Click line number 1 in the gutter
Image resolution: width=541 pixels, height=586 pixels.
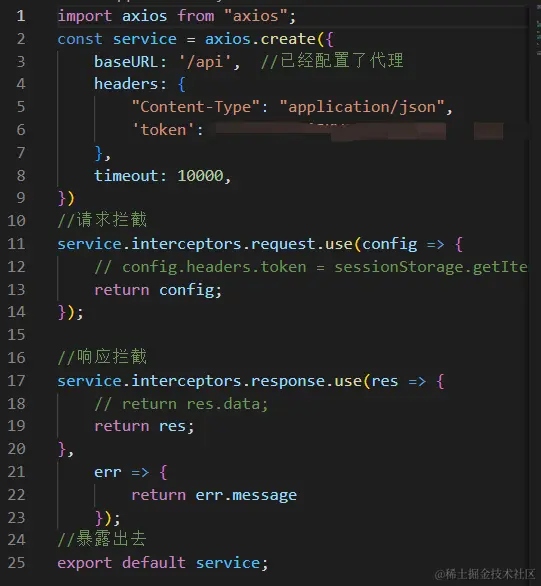pyautogui.click(x=21, y=16)
